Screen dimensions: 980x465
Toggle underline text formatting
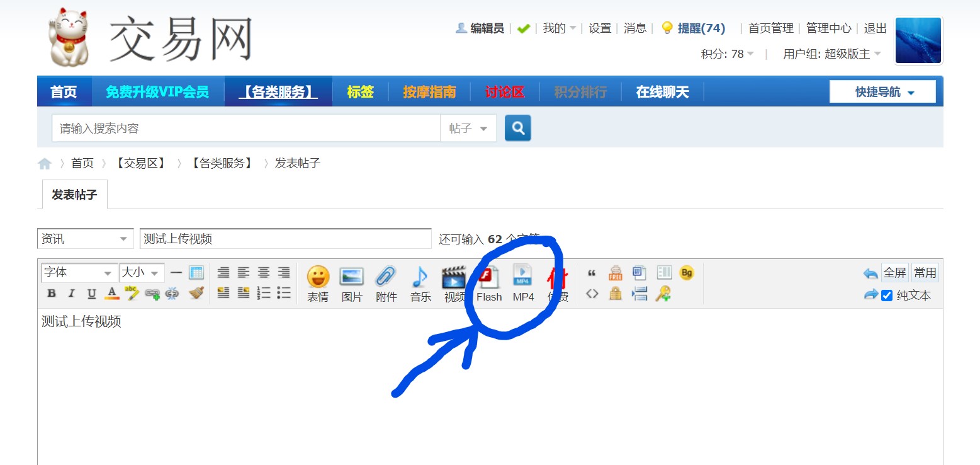pyautogui.click(x=92, y=294)
